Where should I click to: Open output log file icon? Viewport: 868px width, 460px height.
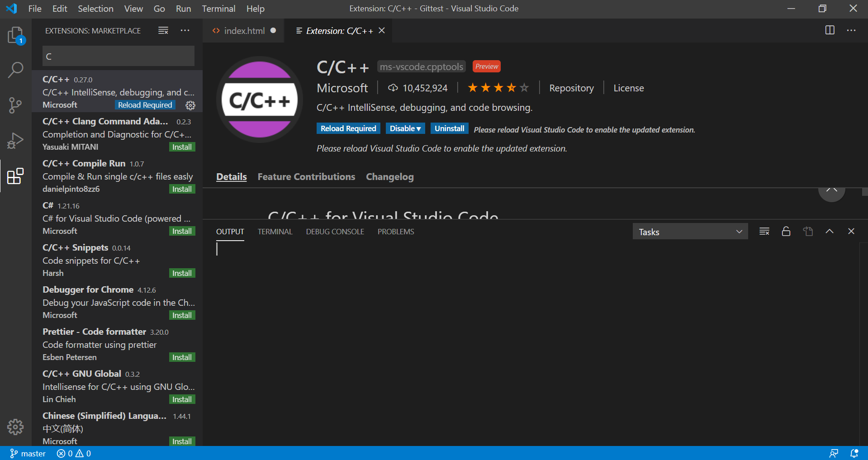pyautogui.click(x=808, y=232)
